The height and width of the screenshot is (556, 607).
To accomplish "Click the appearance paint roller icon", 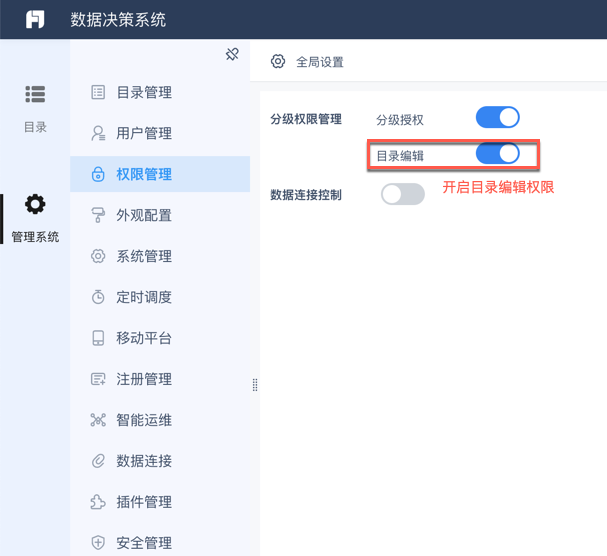I will [98, 215].
